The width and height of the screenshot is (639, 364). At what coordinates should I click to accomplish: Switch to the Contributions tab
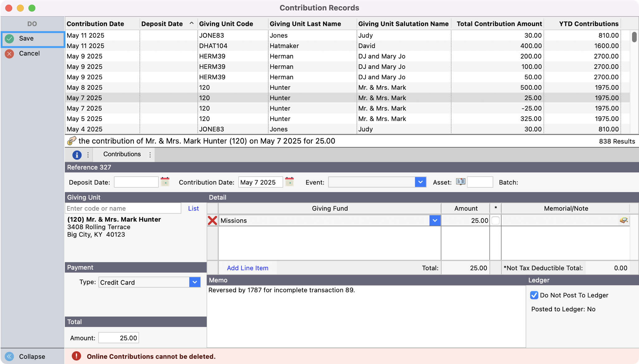pos(122,154)
